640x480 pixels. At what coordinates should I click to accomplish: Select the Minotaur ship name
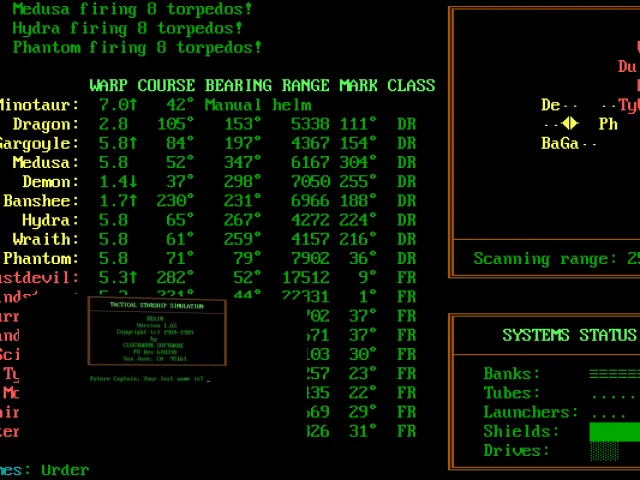click(39, 105)
